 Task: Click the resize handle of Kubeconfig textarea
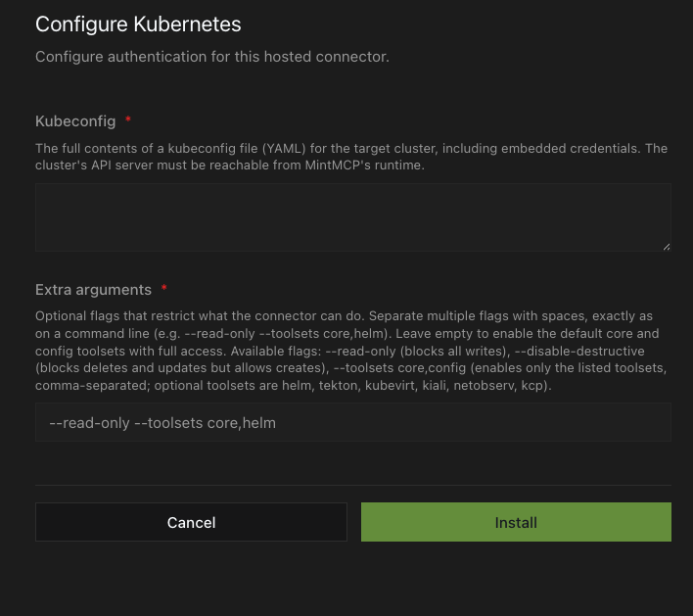(667, 247)
